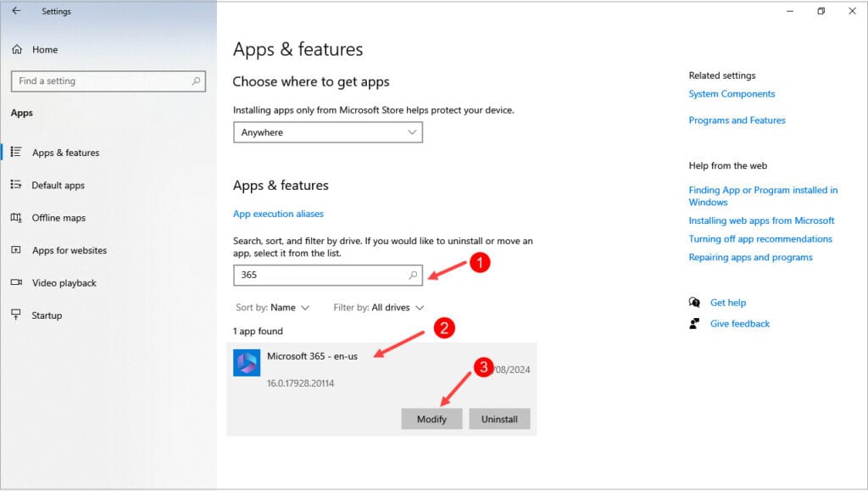Viewport: 868px width, 491px height.
Task: Open the Programs and Features link
Action: [x=737, y=120]
